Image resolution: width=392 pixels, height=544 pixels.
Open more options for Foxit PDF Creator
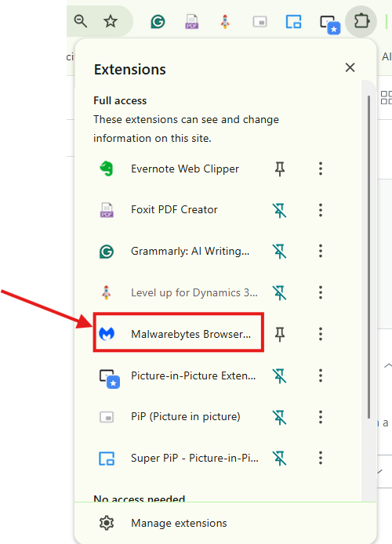pos(321,210)
